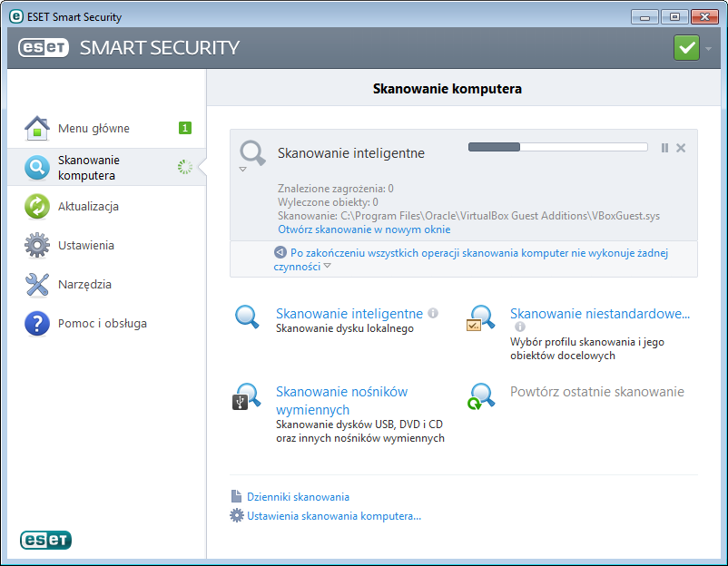Open the dropdown arrow next to status checkmark
Viewport: 728px width, 566px height.
(709, 49)
